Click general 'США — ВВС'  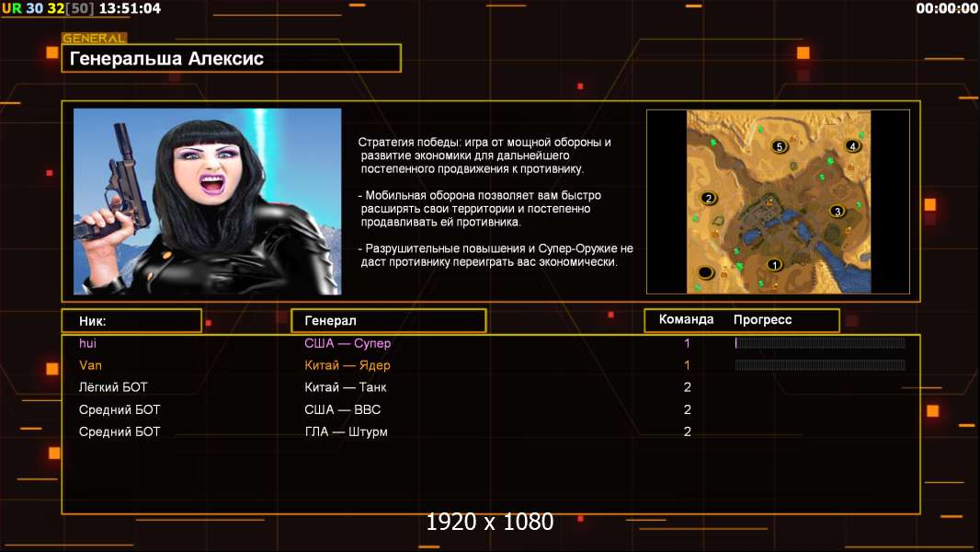click(343, 409)
